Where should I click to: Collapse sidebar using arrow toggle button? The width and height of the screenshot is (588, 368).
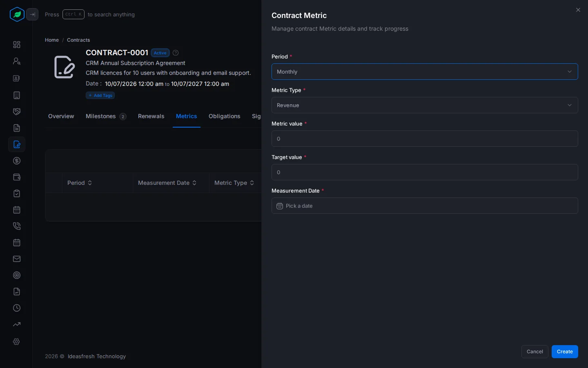32,14
